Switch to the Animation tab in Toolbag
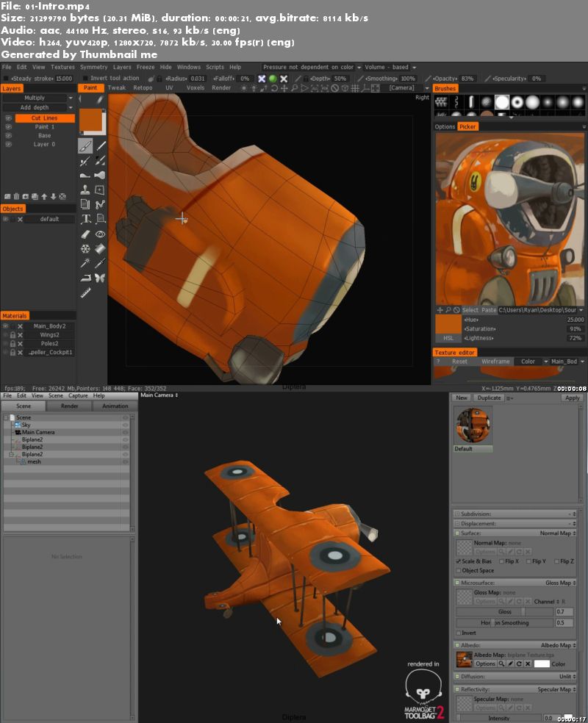The height and width of the screenshot is (723, 588). pyautogui.click(x=115, y=406)
